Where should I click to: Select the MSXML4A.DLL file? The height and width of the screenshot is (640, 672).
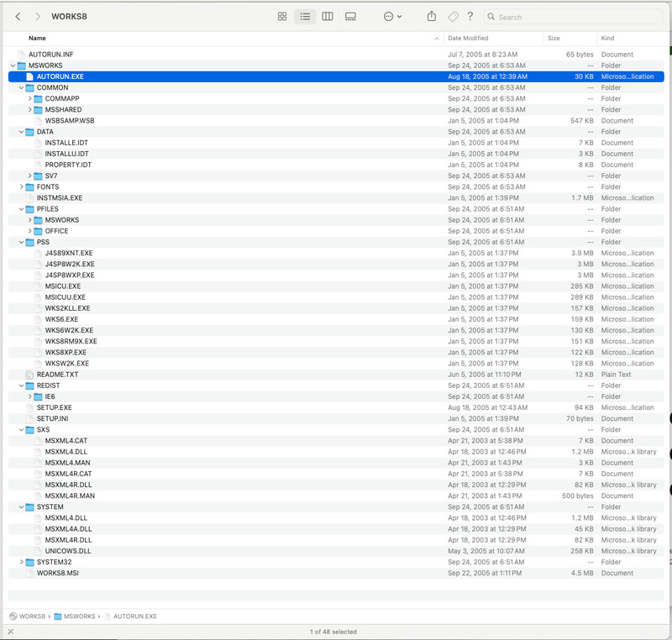tap(336, 529)
